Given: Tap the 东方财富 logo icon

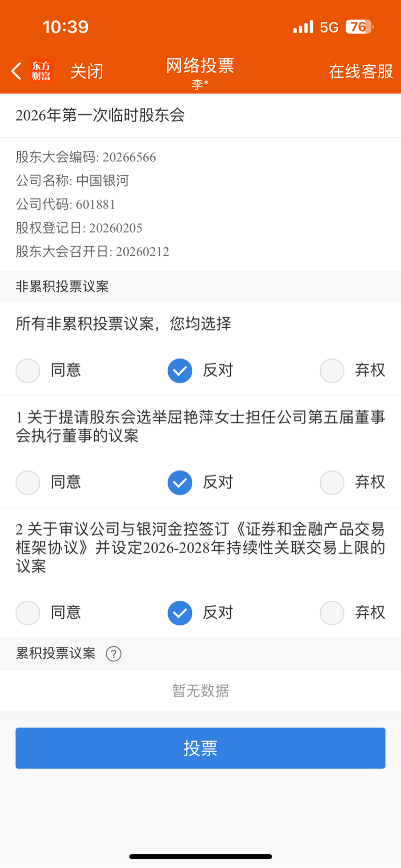Looking at the screenshot, I should (x=41, y=71).
